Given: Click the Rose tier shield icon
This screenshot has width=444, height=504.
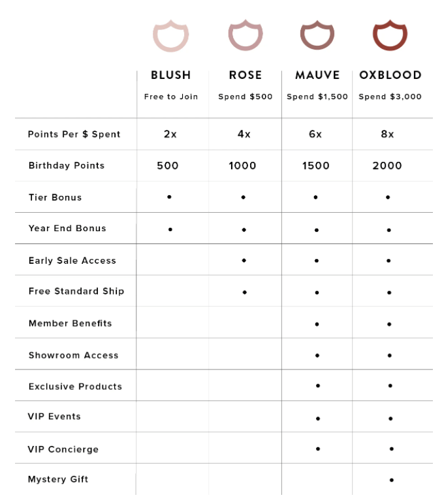Looking at the screenshot, I should pyautogui.click(x=245, y=36).
